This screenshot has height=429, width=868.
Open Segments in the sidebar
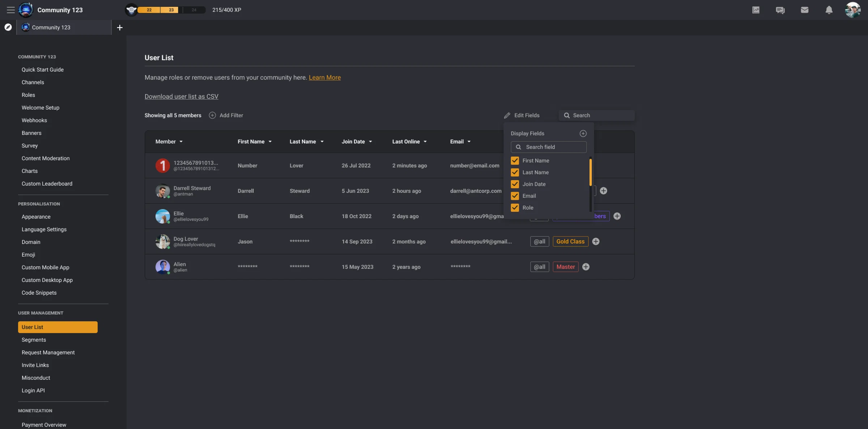34,340
